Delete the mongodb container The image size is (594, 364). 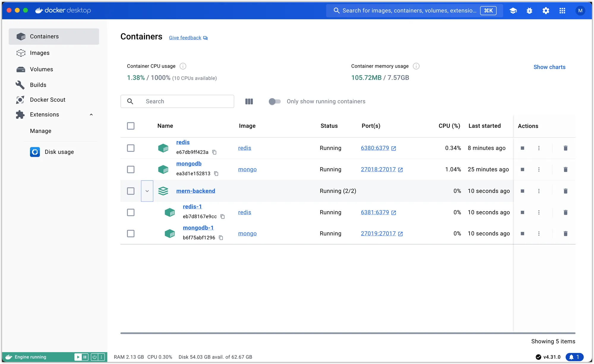pos(565,170)
